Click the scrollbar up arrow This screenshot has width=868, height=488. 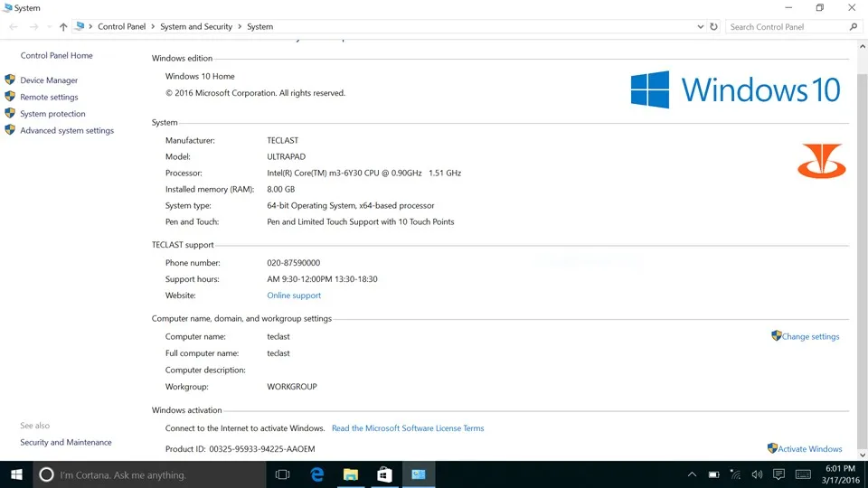coord(862,47)
